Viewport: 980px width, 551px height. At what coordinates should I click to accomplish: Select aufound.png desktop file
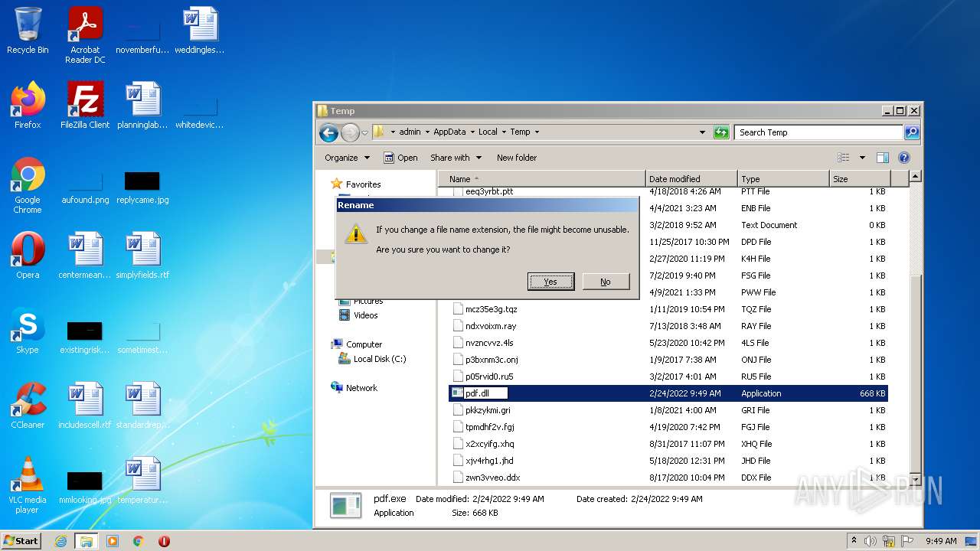85,187
